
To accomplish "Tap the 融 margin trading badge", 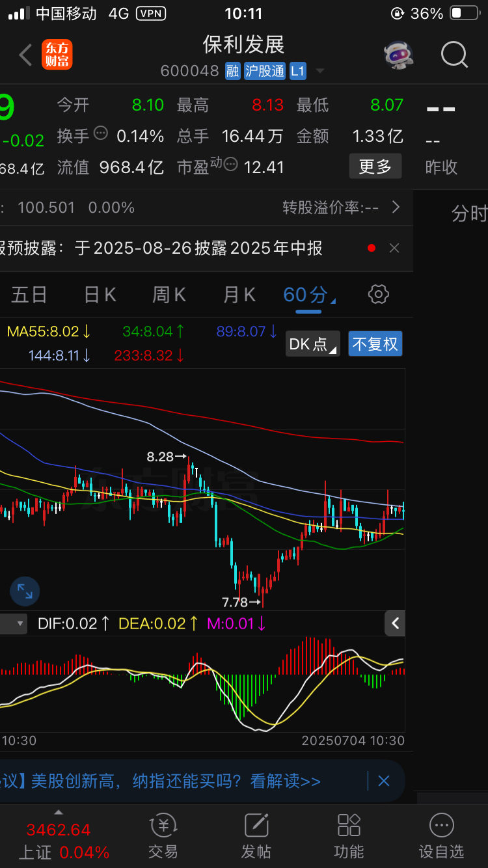I will [x=232, y=71].
